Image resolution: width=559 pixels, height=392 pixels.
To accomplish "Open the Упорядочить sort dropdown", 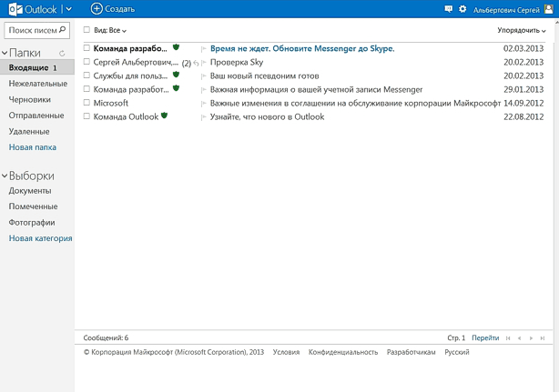I will (522, 31).
